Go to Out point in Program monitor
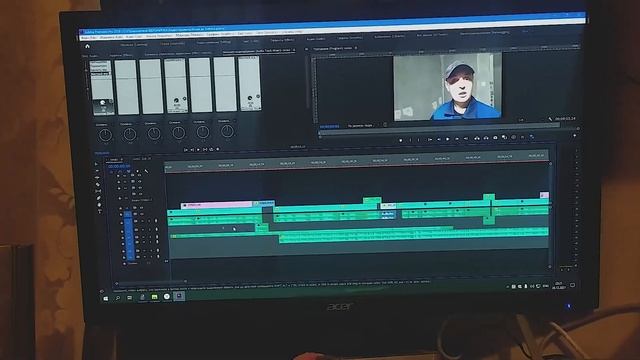Screen dimensions: 640x360 [466, 138]
